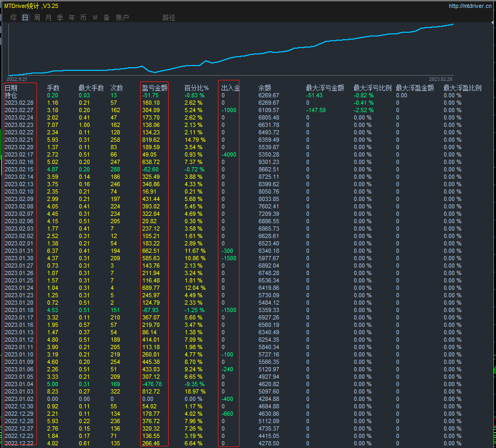Image resolution: width=496 pixels, height=448 pixels.
Task: Select the 日 daily statistics tab
Action: pos(25,17)
